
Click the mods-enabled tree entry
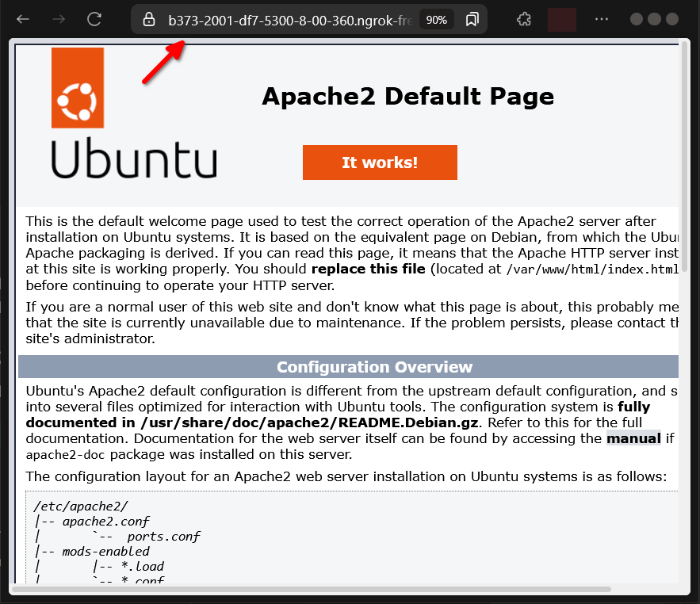click(x=105, y=552)
